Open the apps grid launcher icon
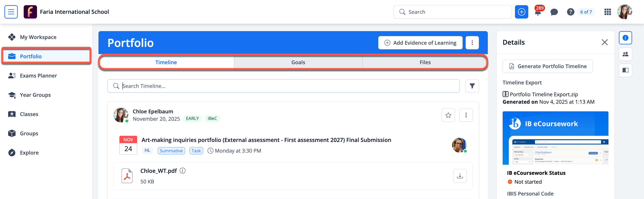Screen dimensions: 644x199 pyautogui.click(x=607, y=12)
